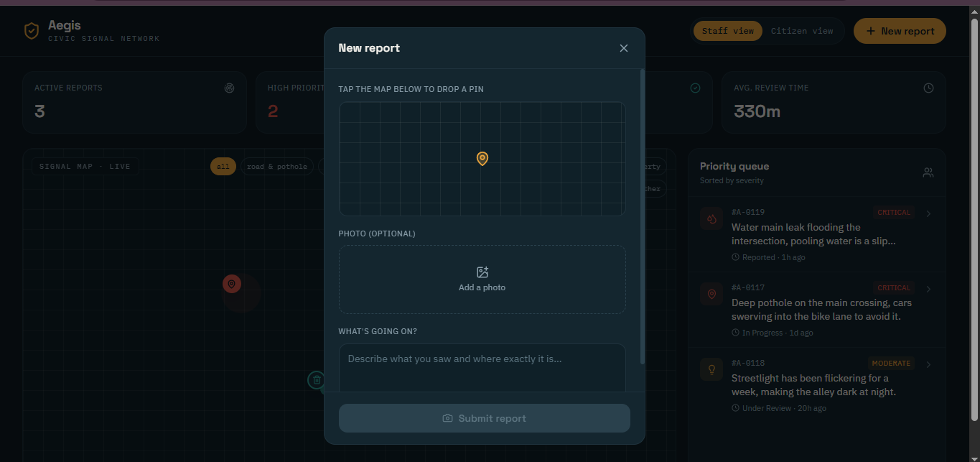Switch to Staff view
The image size is (980, 462).
pyautogui.click(x=728, y=31)
